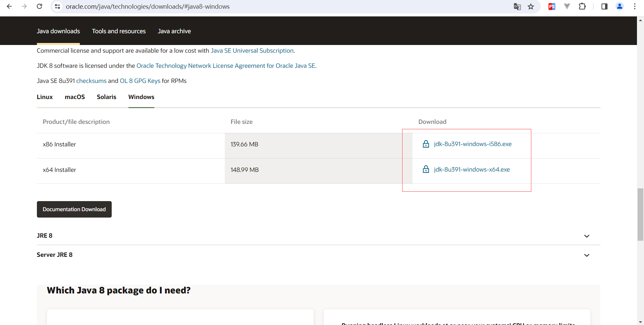The width and height of the screenshot is (644, 325).
Task: Open the site information icon in address bar
Action: (x=58, y=6)
